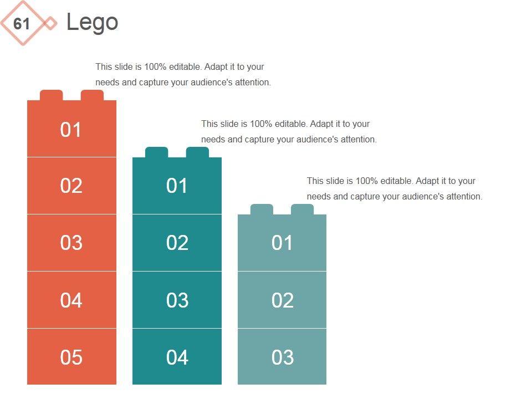
Task: Select the description text above the orange column
Action: [183, 74]
